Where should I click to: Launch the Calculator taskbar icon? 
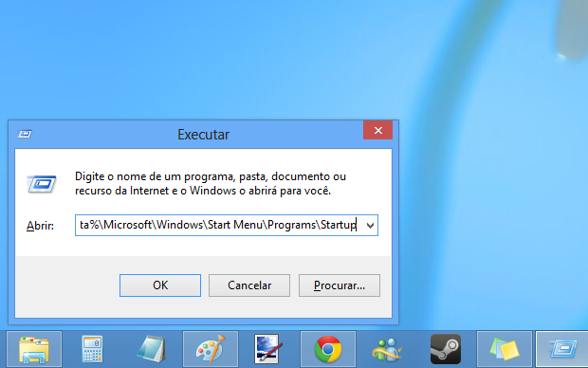tap(92, 349)
